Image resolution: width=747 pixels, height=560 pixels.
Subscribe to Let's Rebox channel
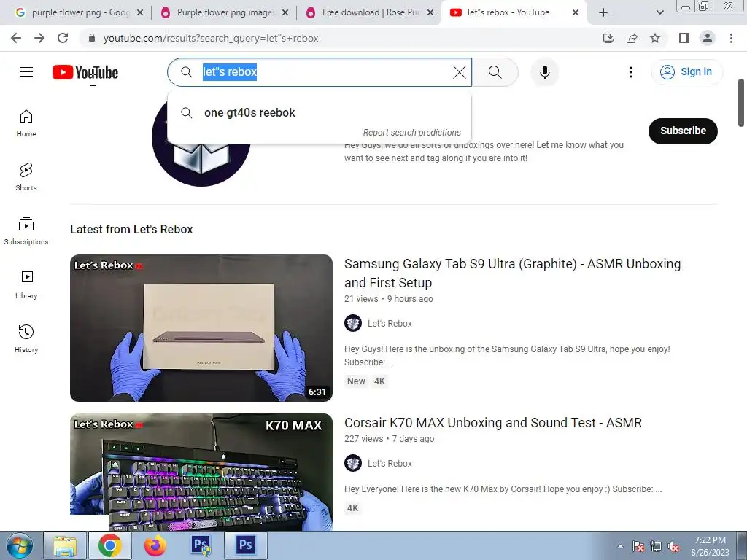[x=683, y=131]
